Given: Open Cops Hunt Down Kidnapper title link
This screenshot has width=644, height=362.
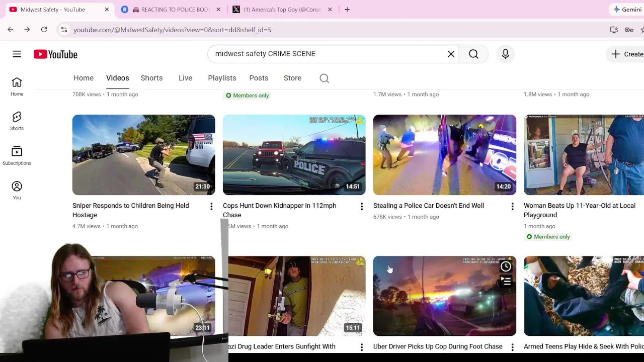Looking at the screenshot, I should [279, 210].
